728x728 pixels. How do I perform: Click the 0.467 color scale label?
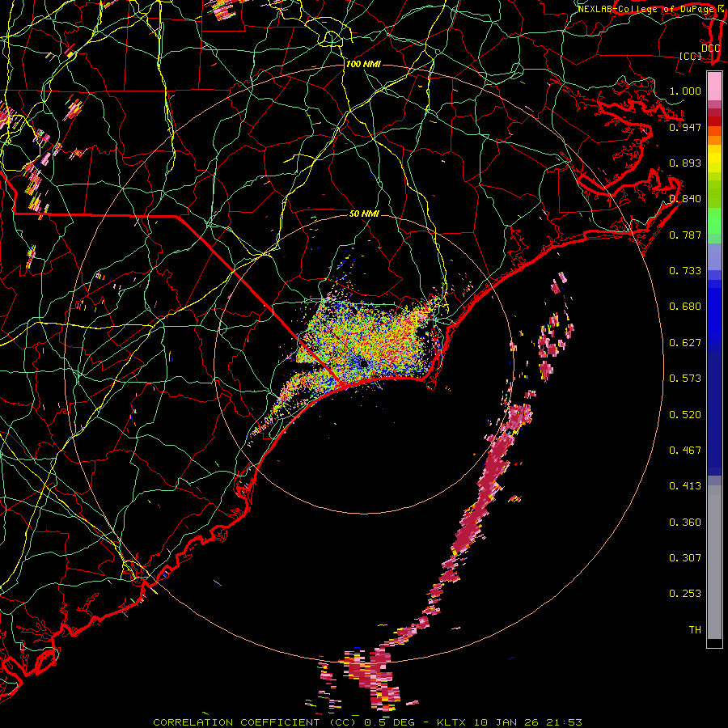click(685, 451)
